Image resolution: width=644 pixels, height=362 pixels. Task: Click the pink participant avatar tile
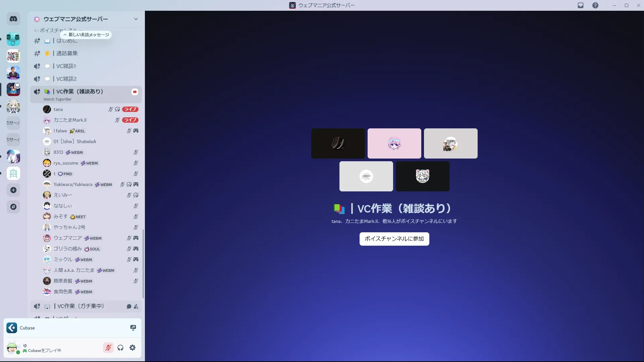click(394, 143)
